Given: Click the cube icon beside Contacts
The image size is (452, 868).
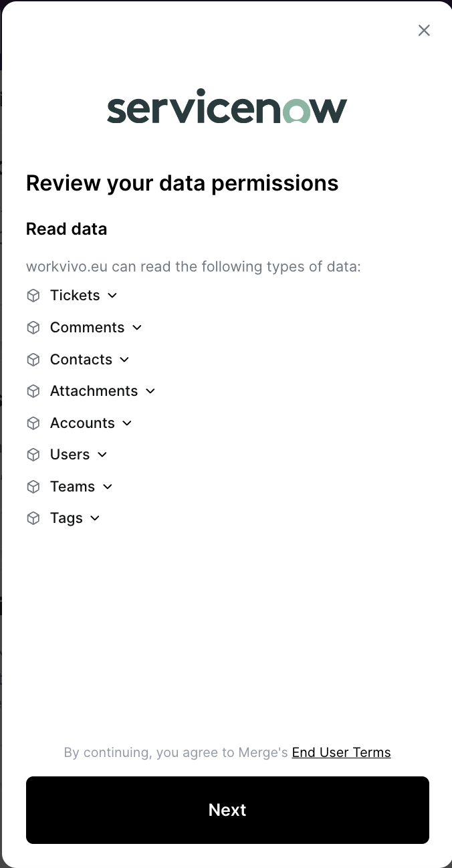Looking at the screenshot, I should 33,359.
